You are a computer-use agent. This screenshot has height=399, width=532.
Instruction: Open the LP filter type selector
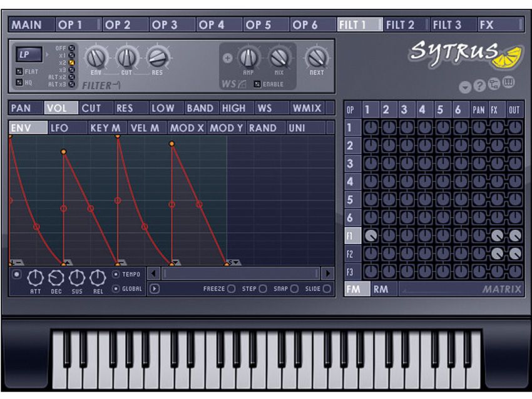(x=29, y=54)
